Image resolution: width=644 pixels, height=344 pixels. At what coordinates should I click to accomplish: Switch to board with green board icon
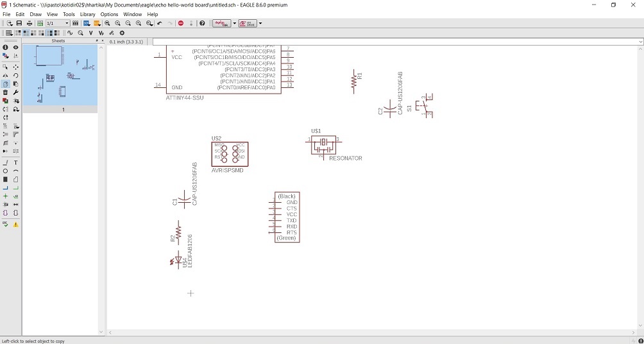[40, 24]
